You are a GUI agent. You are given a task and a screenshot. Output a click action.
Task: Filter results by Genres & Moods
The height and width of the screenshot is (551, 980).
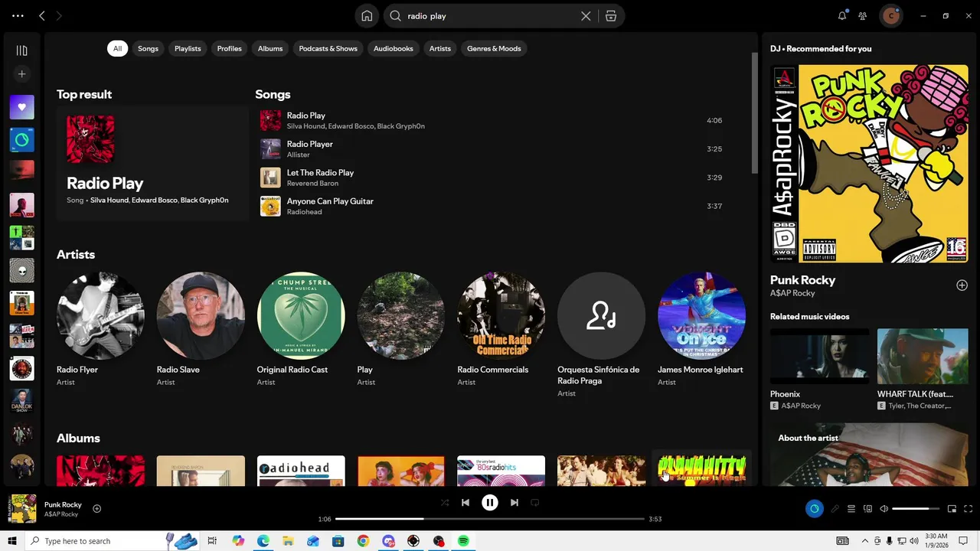click(494, 48)
